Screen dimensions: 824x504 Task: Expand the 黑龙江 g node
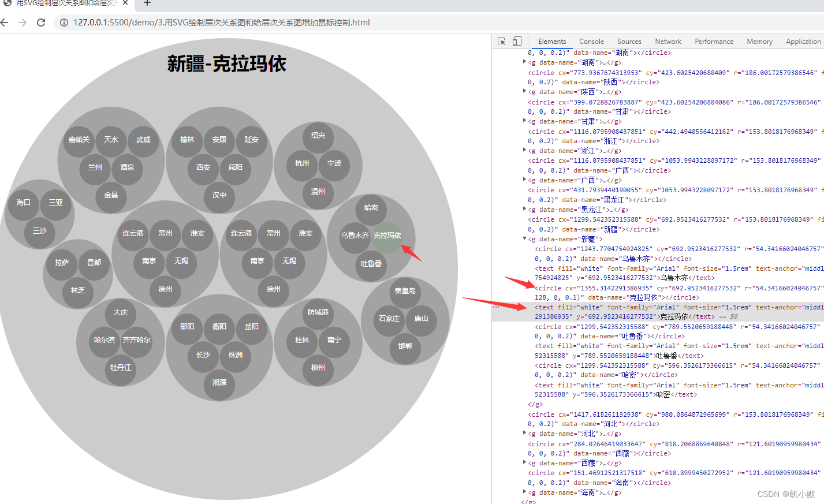pyautogui.click(x=524, y=210)
